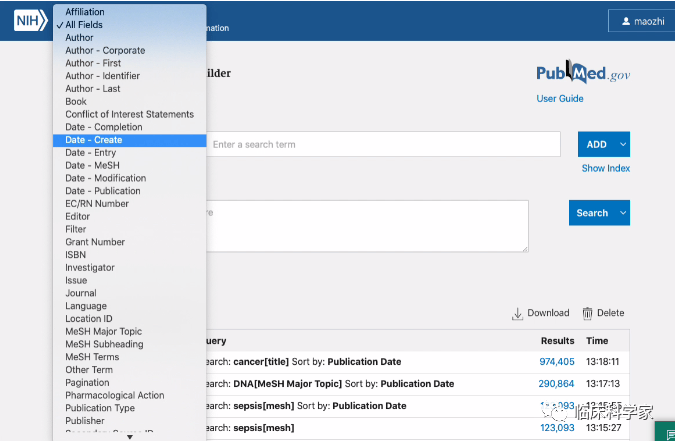
Task: Click the dropdown list scroll-down arrow
Action: (130, 437)
